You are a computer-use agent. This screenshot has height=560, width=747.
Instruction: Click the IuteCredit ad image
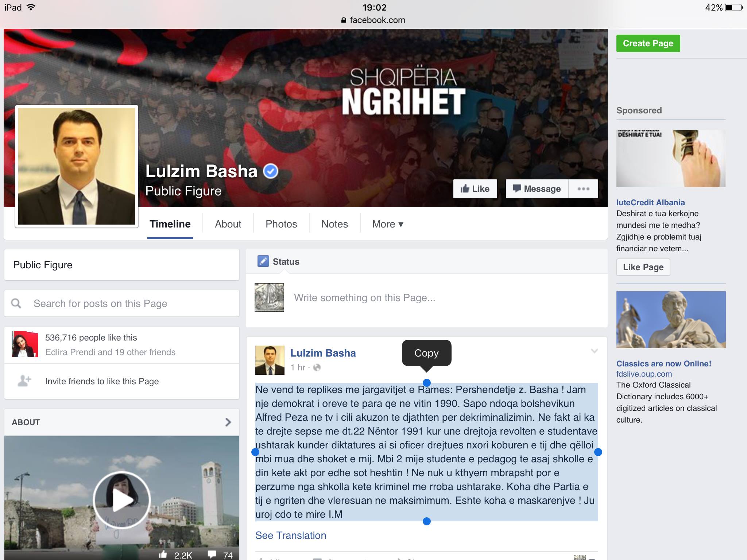[671, 159]
